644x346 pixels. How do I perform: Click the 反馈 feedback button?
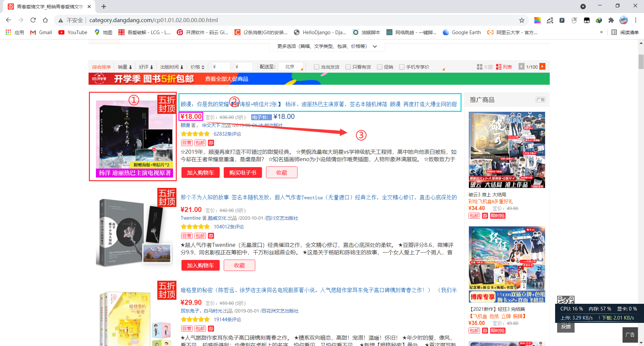[566, 327]
